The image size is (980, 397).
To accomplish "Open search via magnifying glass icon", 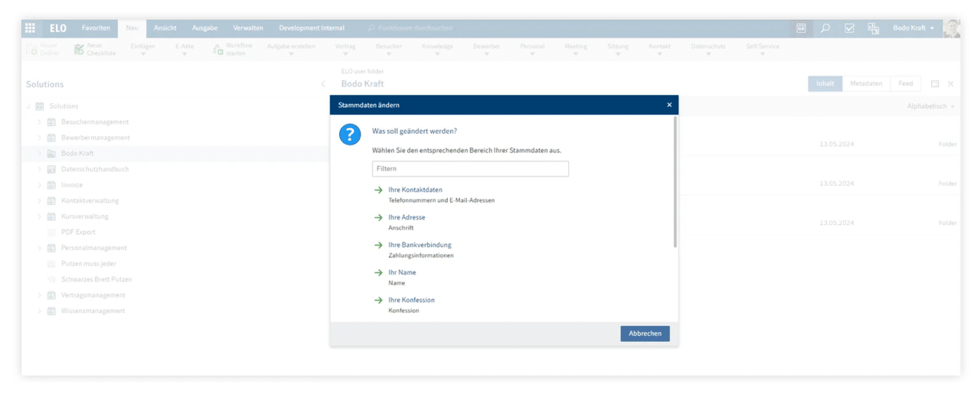I will tap(825, 28).
